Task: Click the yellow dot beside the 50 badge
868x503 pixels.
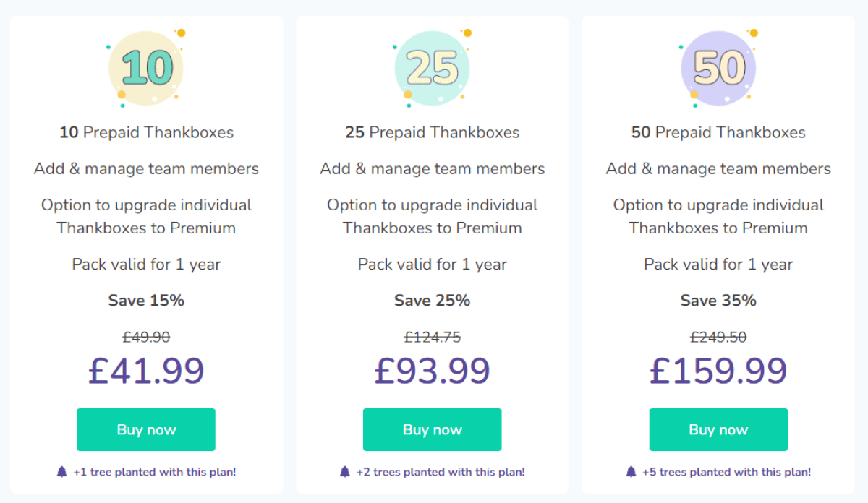Action: point(752,33)
